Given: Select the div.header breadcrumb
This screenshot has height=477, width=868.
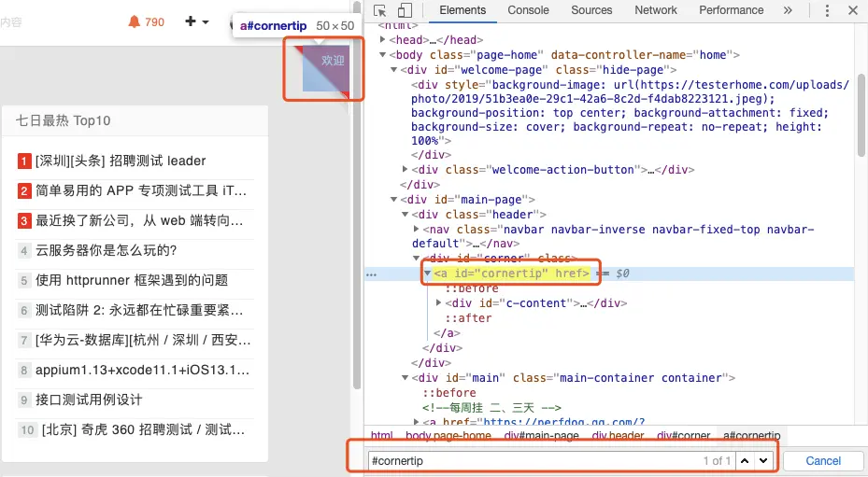Looking at the screenshot, I should tap(618, 436).
